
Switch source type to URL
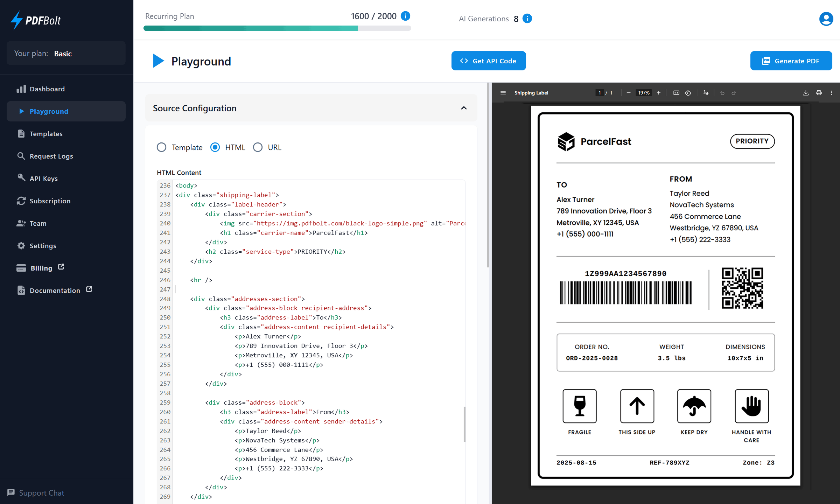pos(258,147)
